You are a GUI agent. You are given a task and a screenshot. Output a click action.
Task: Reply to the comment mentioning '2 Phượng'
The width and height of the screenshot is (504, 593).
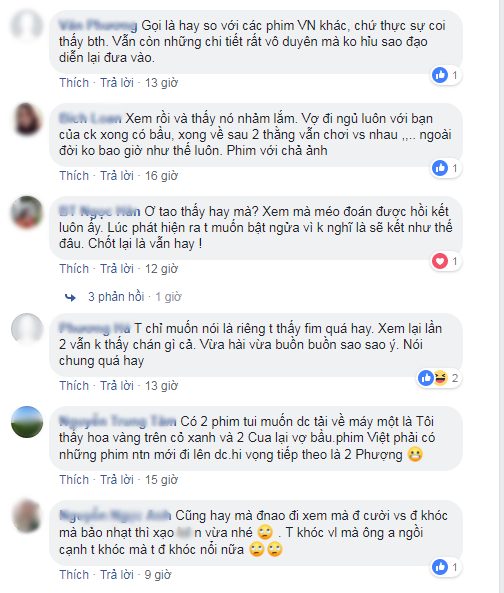tap(117, 480)
